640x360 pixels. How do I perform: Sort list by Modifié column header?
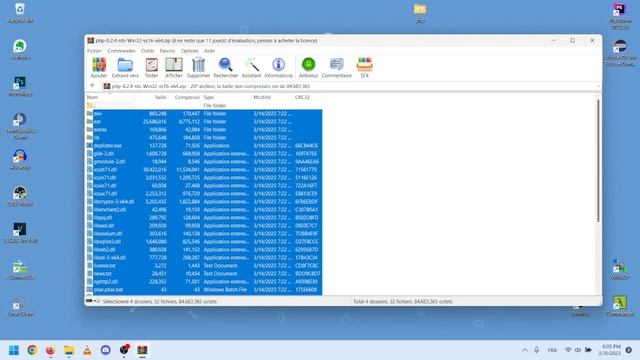(272, 97)
